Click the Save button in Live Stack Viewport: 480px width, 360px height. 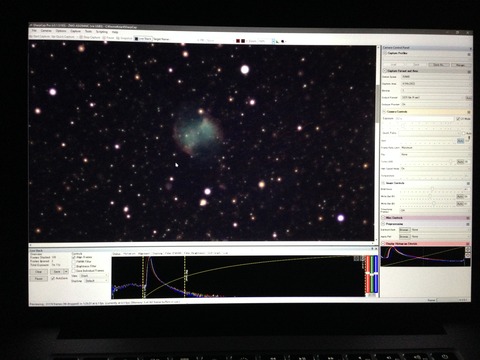57,272
